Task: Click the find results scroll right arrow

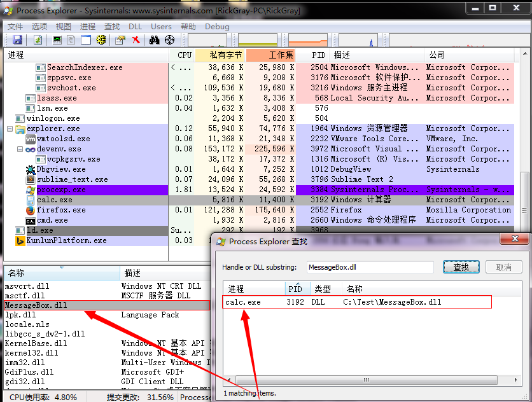Action: click(x=515, y=380)
